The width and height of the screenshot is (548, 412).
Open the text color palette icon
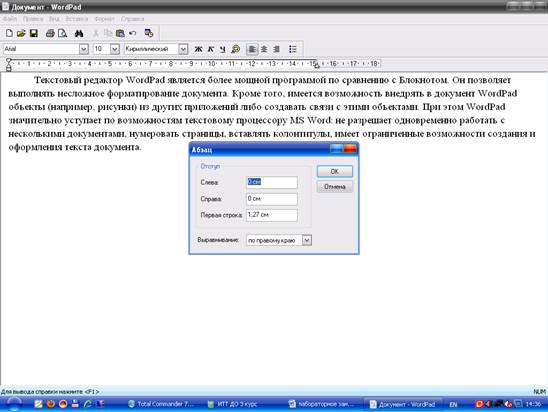tap(236, 49)
